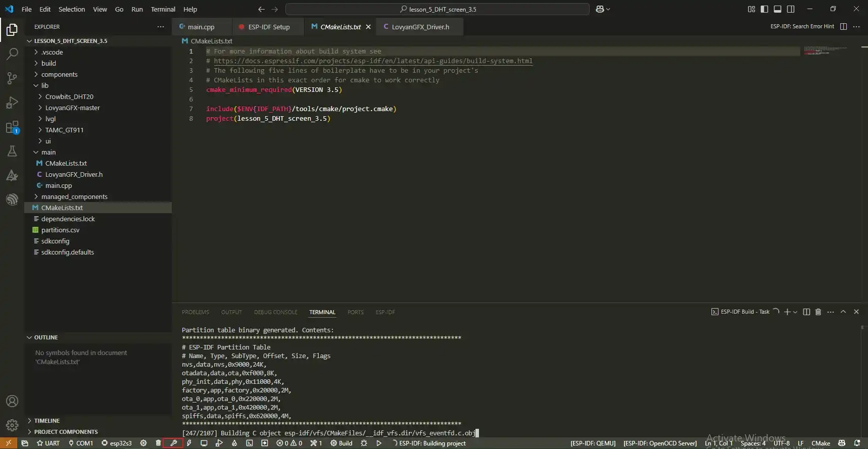Open the docs.espressif.com build-system link
The width and height of the screenshot is (868, 449).
(x=373, y=61)
